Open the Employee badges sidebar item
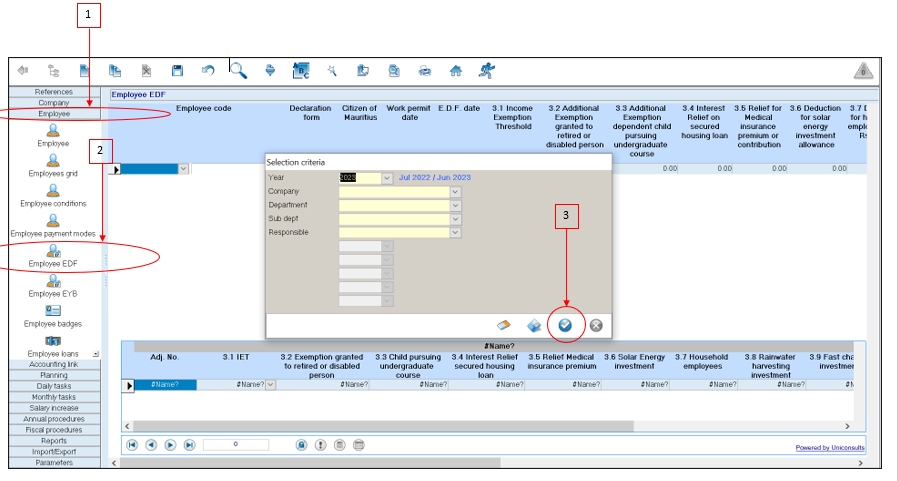898x481 pixels. (53, 316)
